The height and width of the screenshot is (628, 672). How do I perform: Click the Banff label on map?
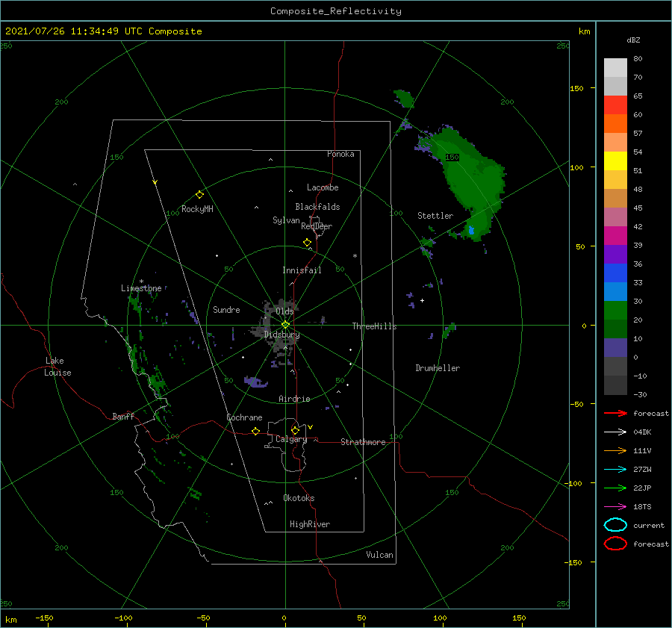click(x=123, y=416)
